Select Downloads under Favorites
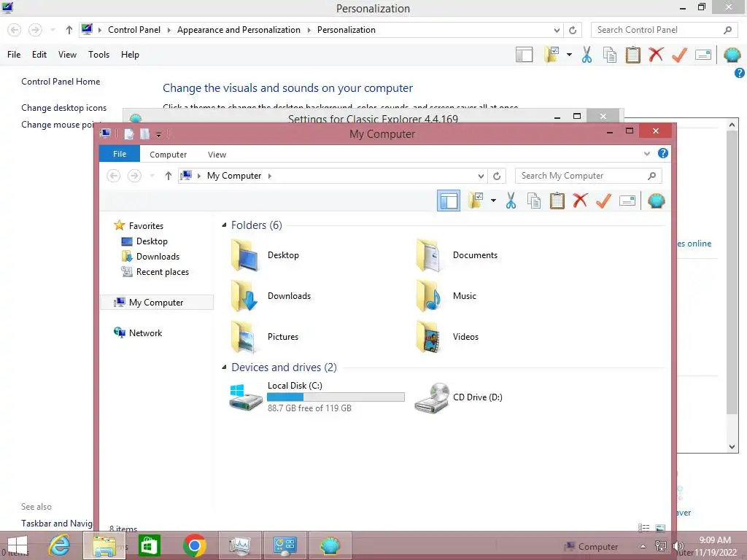747x560 pixels. click(x=158, y=256)
